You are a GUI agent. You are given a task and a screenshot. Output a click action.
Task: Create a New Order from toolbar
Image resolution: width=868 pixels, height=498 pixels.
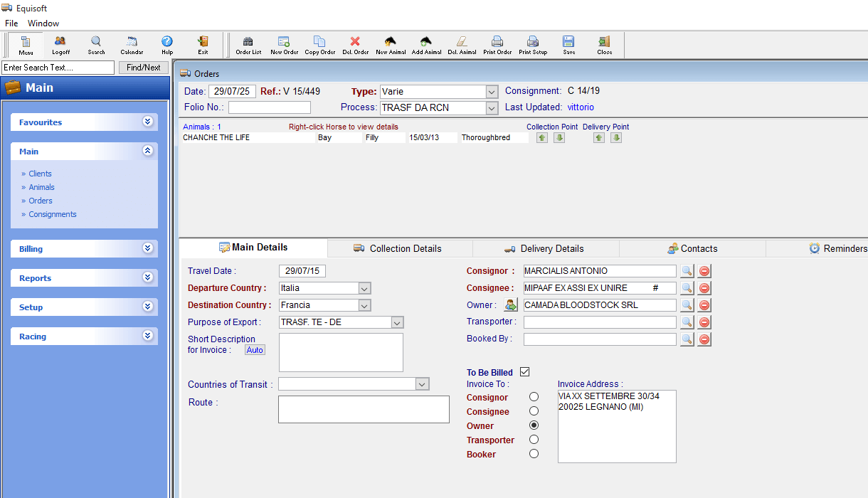284,45
